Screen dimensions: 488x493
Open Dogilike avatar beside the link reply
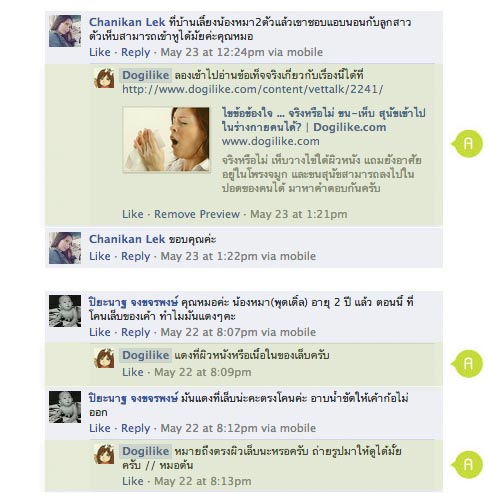[104, 78]
